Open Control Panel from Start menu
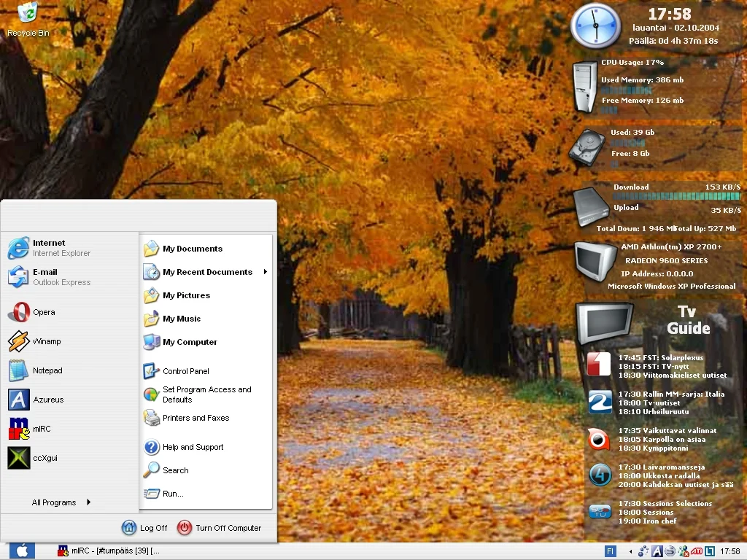The width and height of the screenshot is (747, 560). tap(185, 371)
